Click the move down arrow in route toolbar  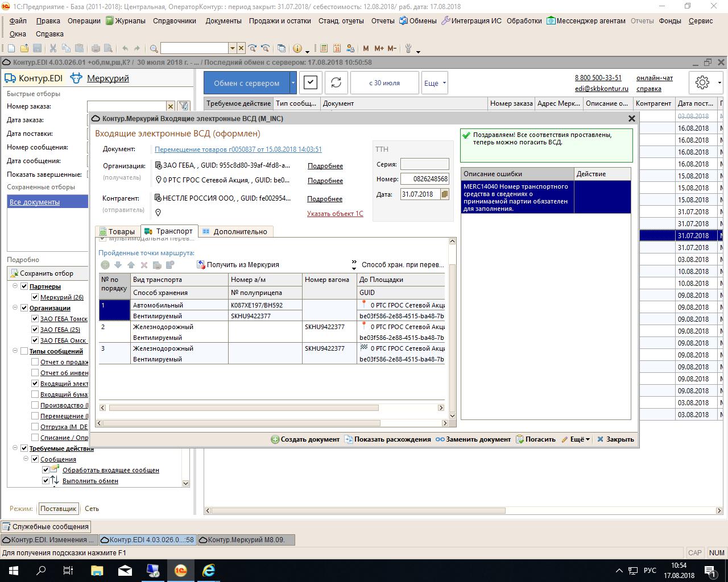118,265
